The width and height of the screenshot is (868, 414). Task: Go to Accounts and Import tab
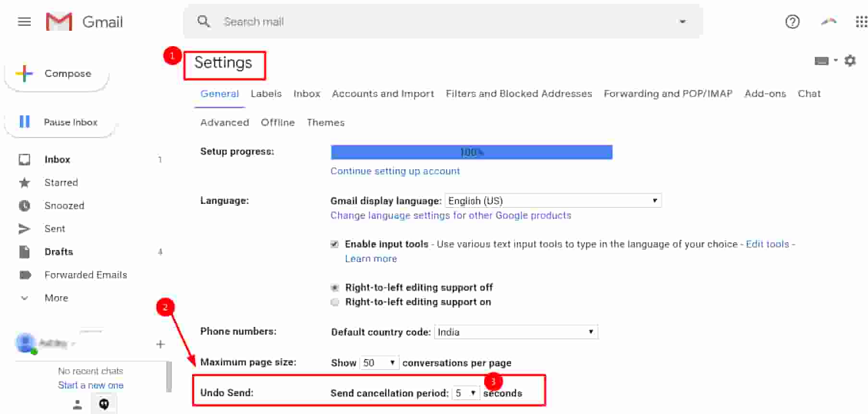(383, 94)
